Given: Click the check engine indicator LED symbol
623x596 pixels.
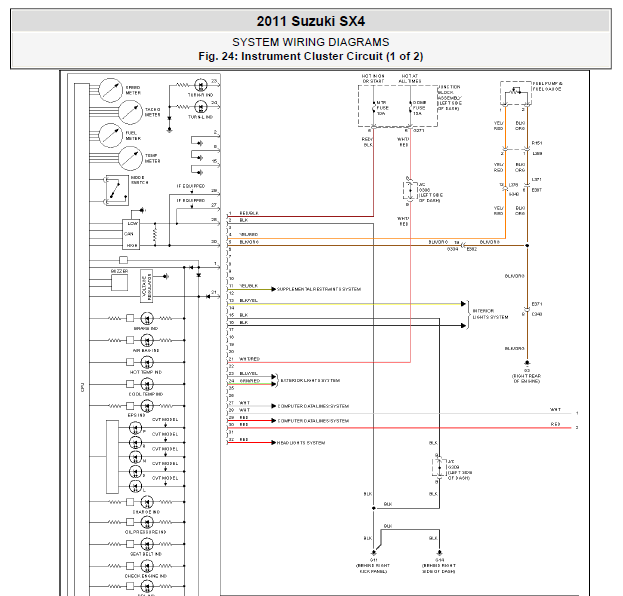Looking at the screenshot, I should pyautogui.click(x=147, y=566).
